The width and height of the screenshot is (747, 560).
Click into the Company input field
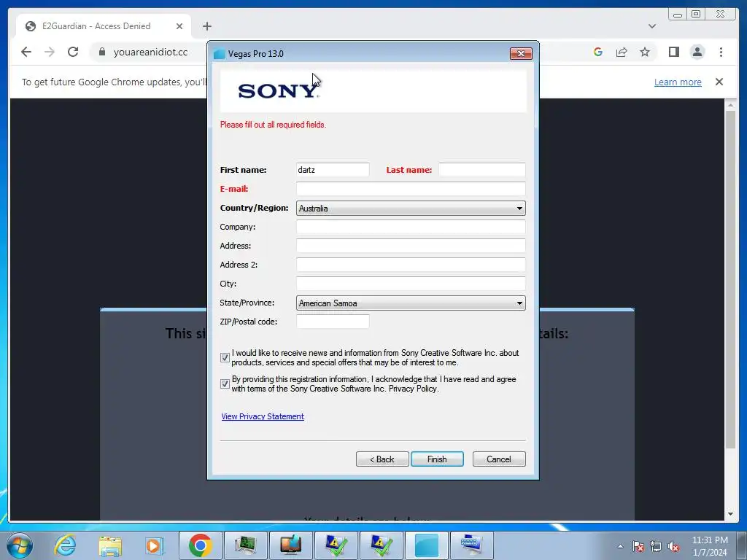(x=411, y=227)
